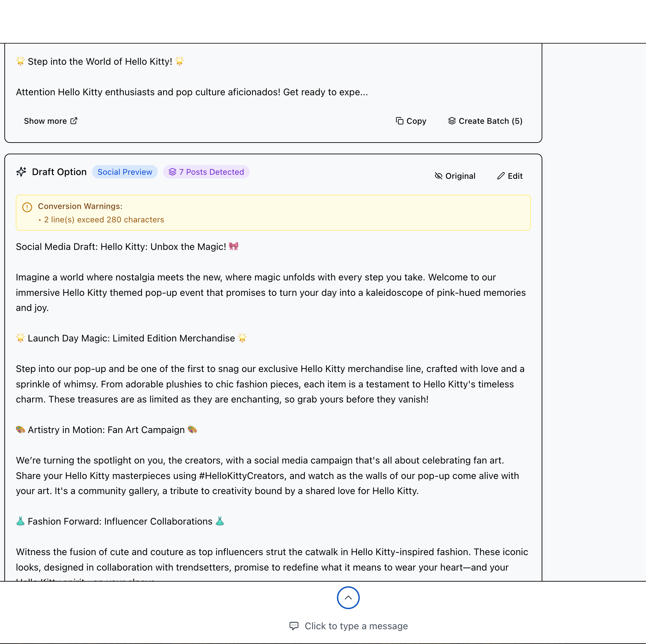The image size is (646, 644).
Task: Expand the circular chevron-up button
Action: [x=348, y=597]
